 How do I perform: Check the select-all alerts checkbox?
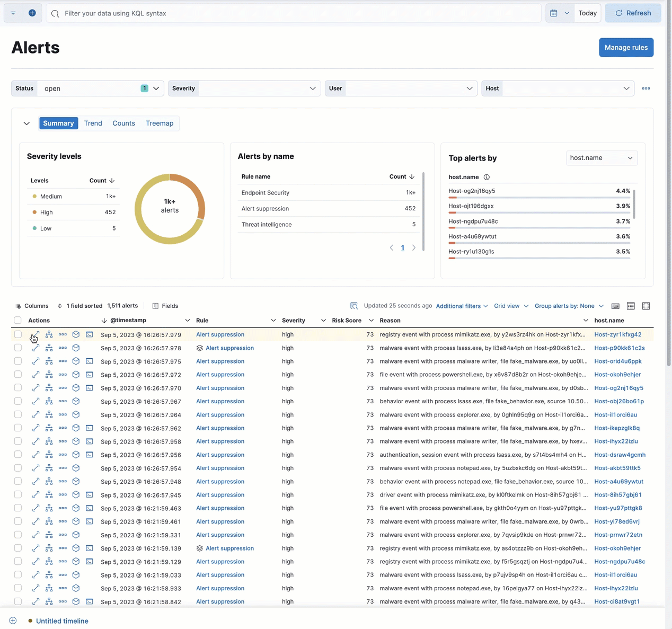(x=18, y=321)
